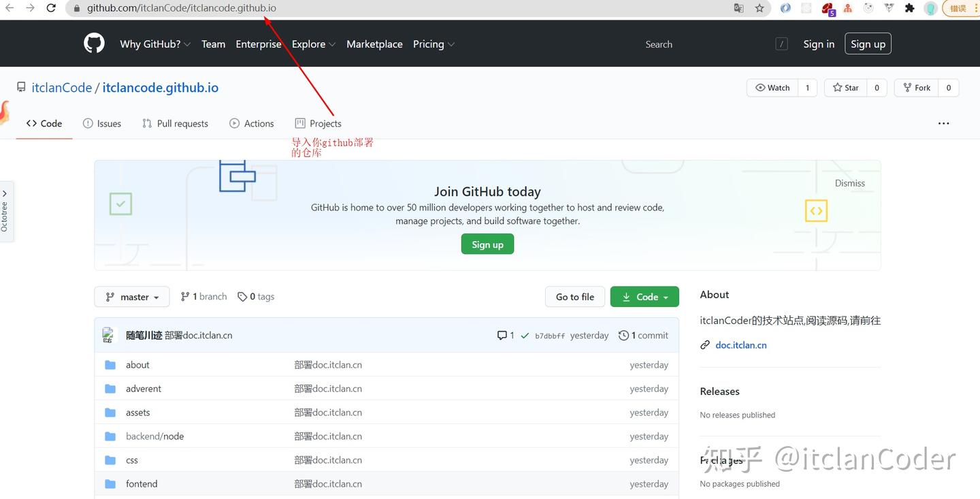Fork the repository with the Fork button
This screenshot has height=499, width=980.
tap(917, 88)
